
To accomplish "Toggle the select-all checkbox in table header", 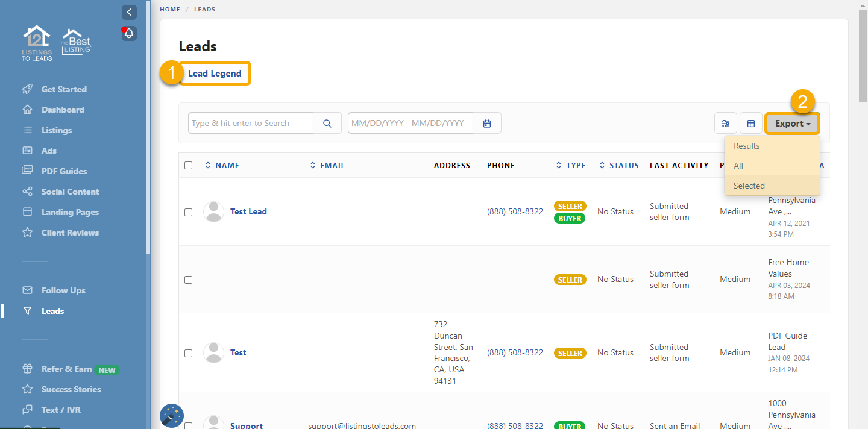I will 189,165.
